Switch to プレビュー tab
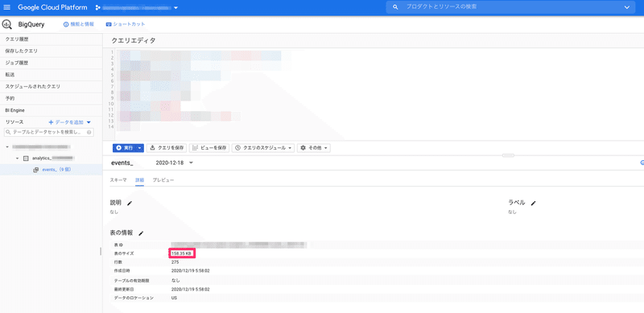The width and height of the screenshot is (644, 313). coord(163,180)
